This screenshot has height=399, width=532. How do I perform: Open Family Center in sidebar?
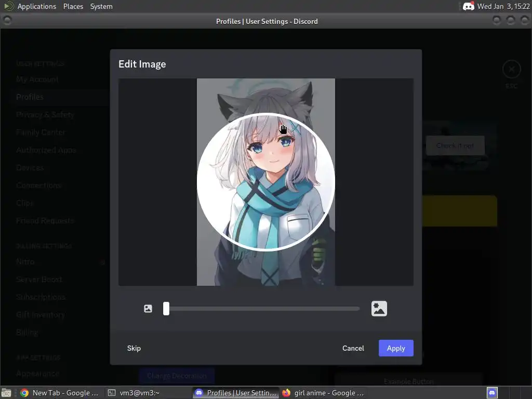(41, 132)
